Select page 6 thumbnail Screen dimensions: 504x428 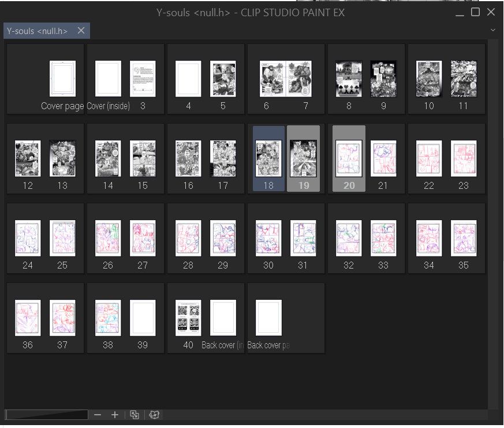(272, 79)
